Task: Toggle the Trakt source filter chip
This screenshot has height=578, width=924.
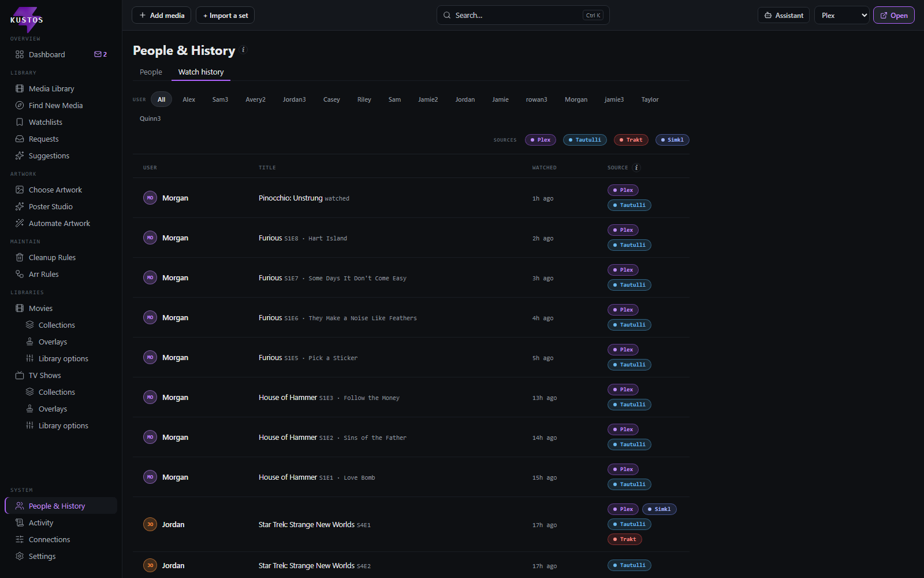Action: pyautogui.click(x=631, y=140)
